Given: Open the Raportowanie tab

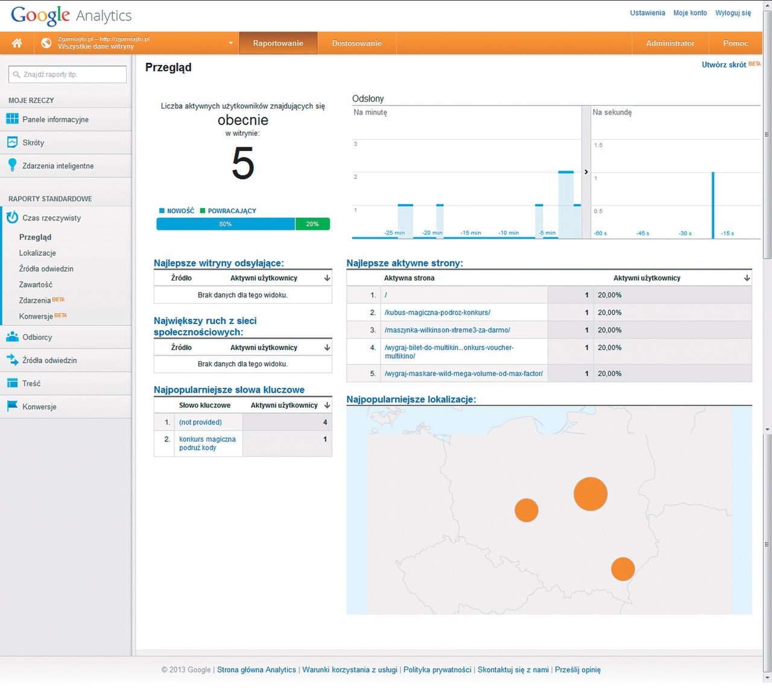Looking at the screenshot, I should coord(278,43).
